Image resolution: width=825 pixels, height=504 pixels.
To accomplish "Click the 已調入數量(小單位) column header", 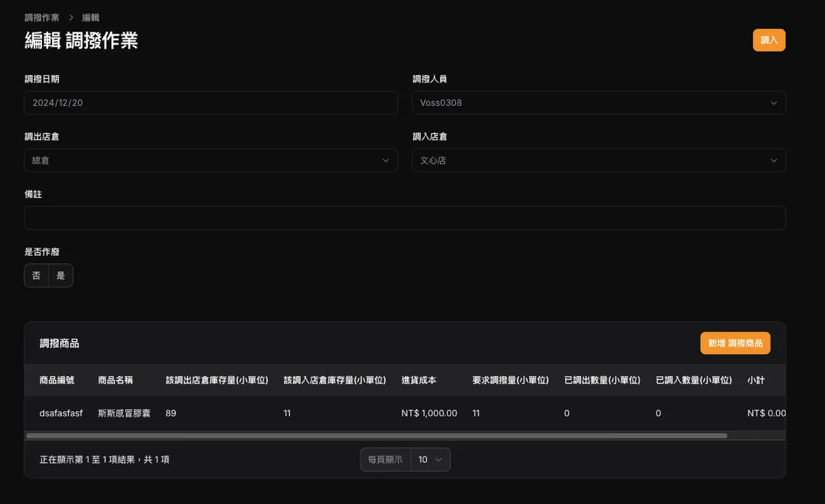I will [694, 380].
